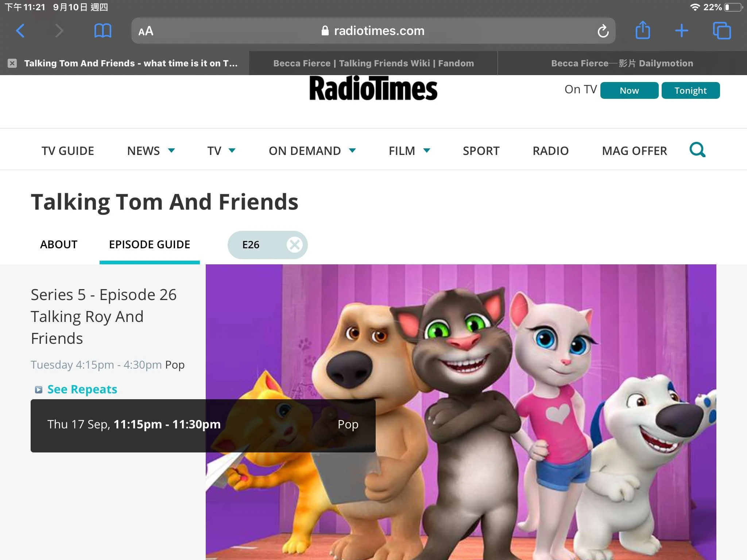Switch to the ABOUT tab
This screenshot has width=747, height=560.
point(58,245)
